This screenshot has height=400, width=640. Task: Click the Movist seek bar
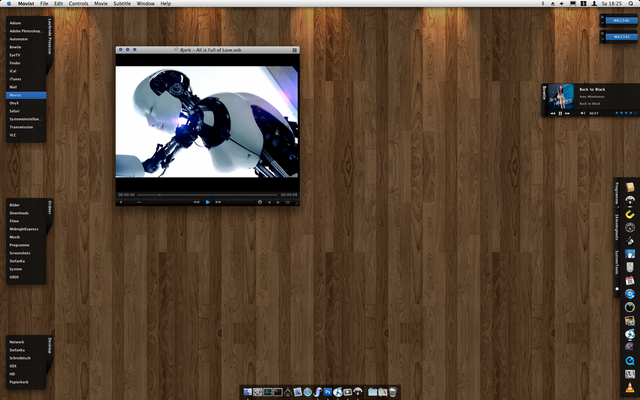point(207,195)
